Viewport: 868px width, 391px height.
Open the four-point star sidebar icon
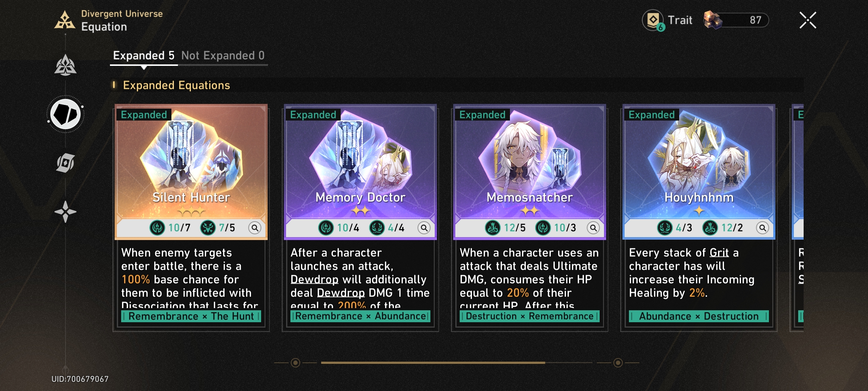(65, 212)
